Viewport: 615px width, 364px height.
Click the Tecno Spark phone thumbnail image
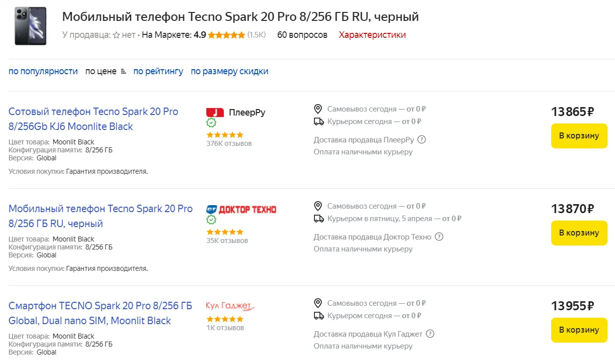30,26
